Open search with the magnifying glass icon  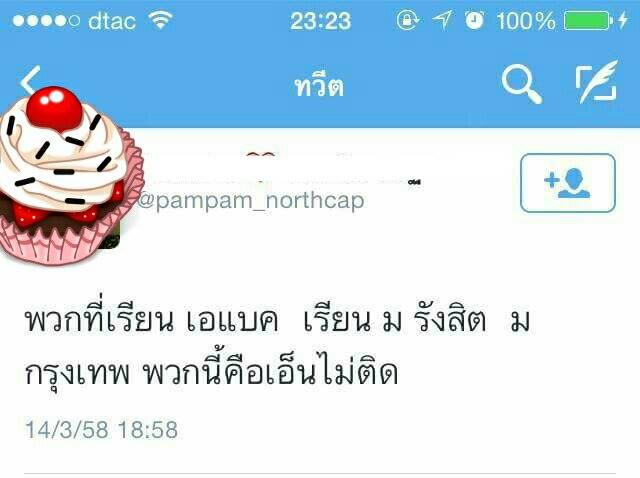[x=521, y=84]
